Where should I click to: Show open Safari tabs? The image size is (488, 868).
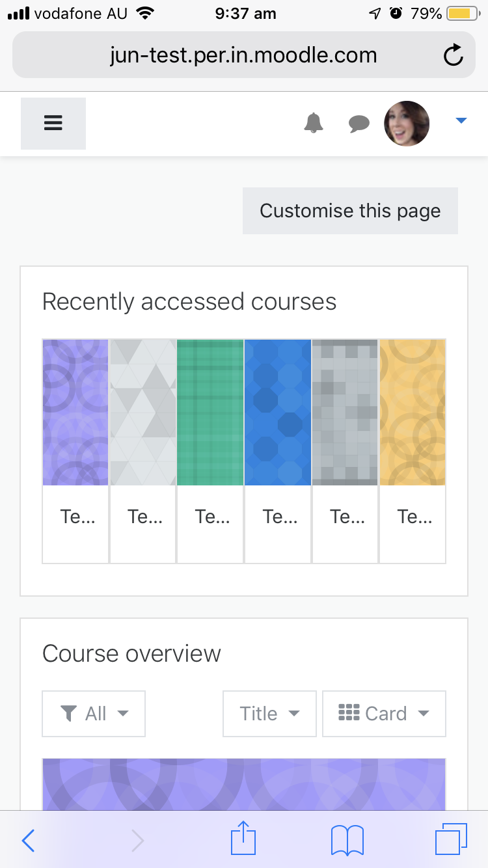pos(451,839)
